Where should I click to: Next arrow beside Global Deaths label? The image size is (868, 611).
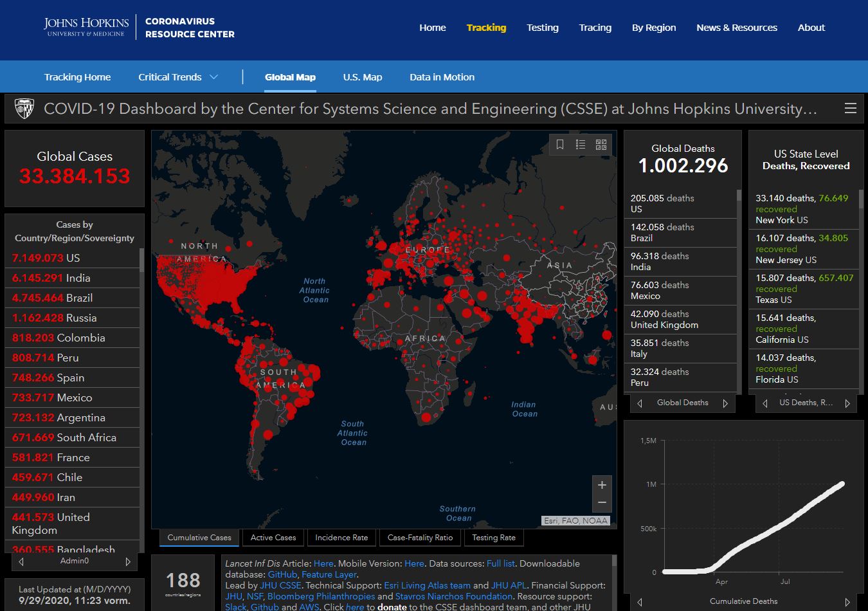725,403
